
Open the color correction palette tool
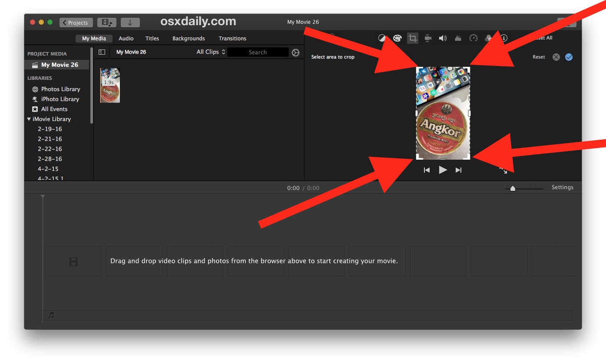click(397, 38)
